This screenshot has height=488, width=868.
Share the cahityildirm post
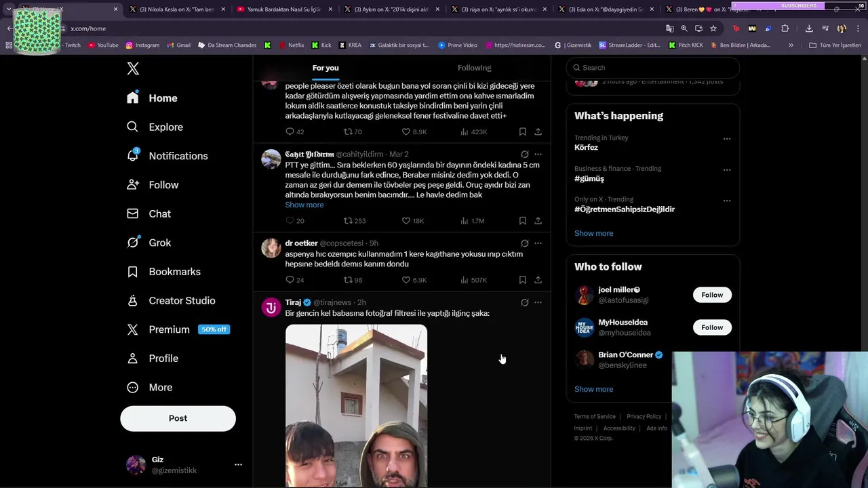tap(538, 221)
